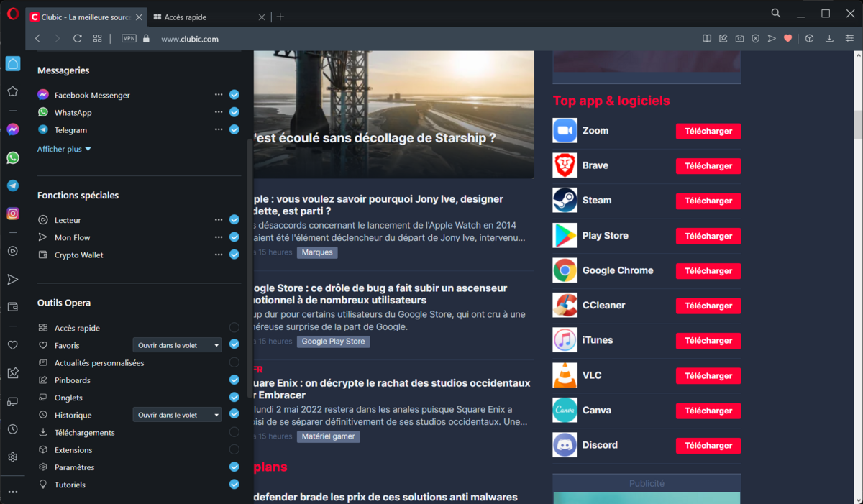
Task: Take a snapshot with camera icon
Action: coord(739,39)
